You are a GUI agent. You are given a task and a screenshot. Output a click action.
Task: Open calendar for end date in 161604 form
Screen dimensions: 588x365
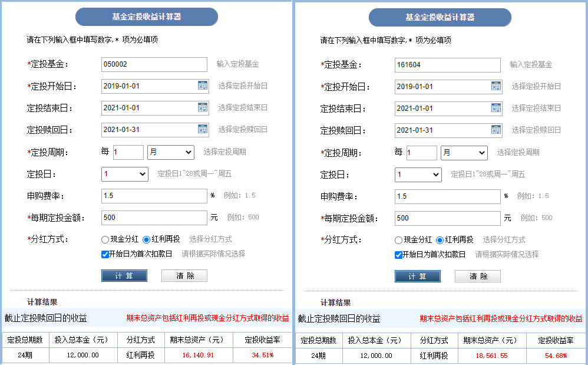495,108
